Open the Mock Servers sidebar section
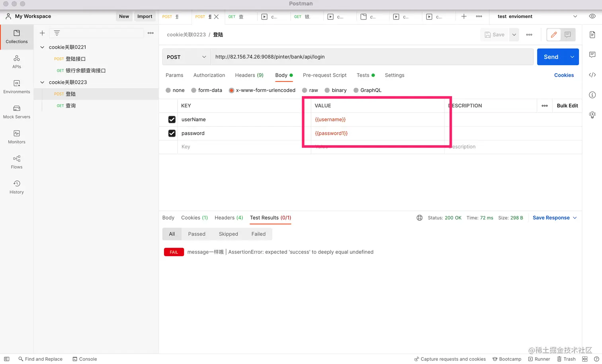The image size is (602, 364). click(x=17, y=112)
